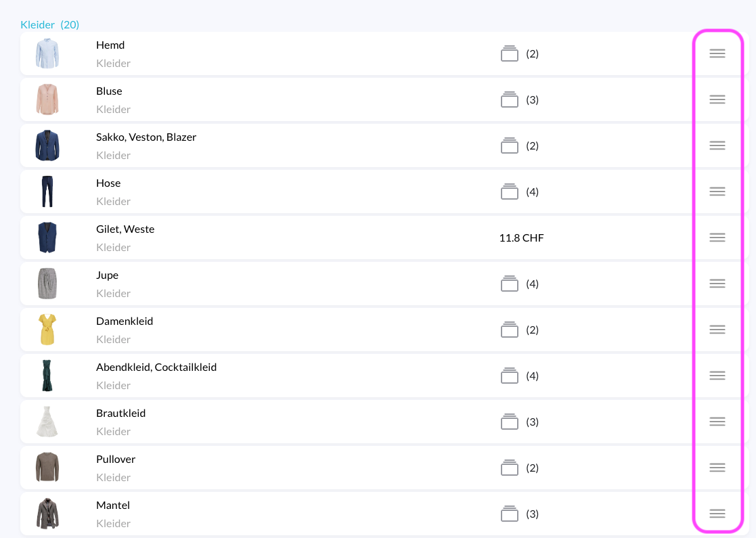Click the 11.8 CHF price
Image resolution: width=756 pixels, height=538 pixels.
click(x=522, y=238)
